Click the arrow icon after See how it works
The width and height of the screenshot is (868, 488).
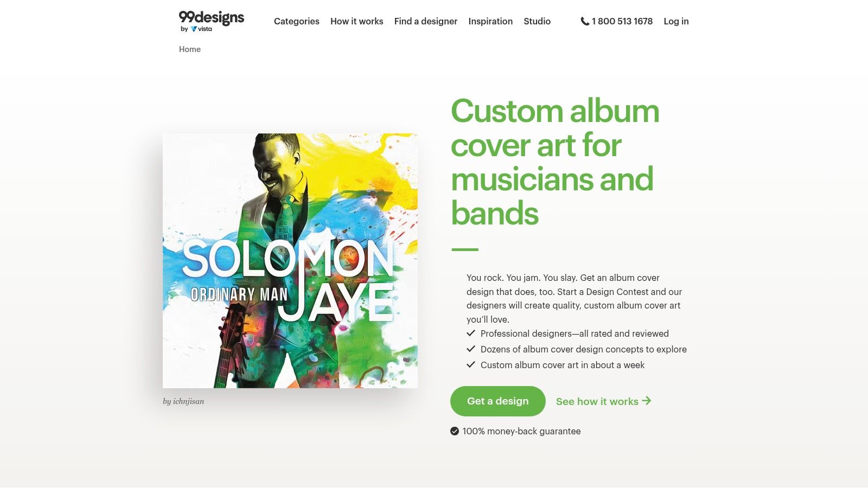coord(647,401)
